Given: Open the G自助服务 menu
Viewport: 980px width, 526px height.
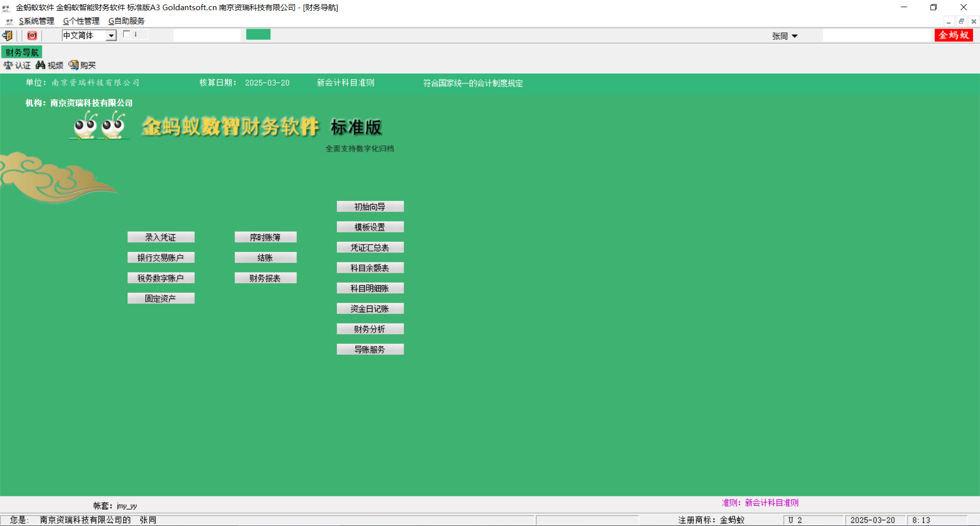Looking at the screenshot, I should point(127,21).
